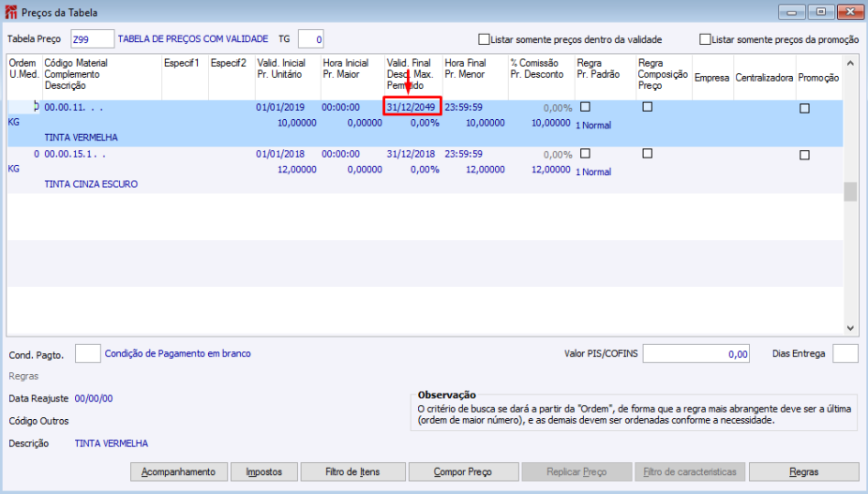Click the Empresa column header
This screenshot has width=868, height=494.
(x=711, y=78)
